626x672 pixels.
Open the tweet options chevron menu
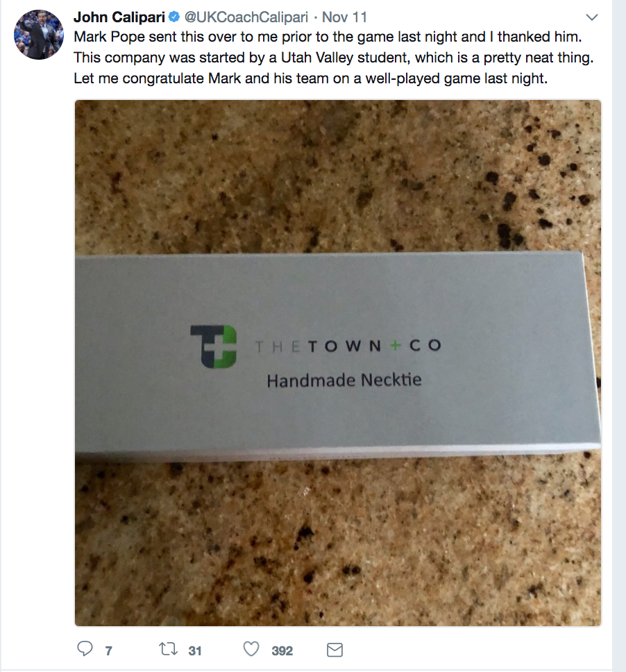(592, 17)
